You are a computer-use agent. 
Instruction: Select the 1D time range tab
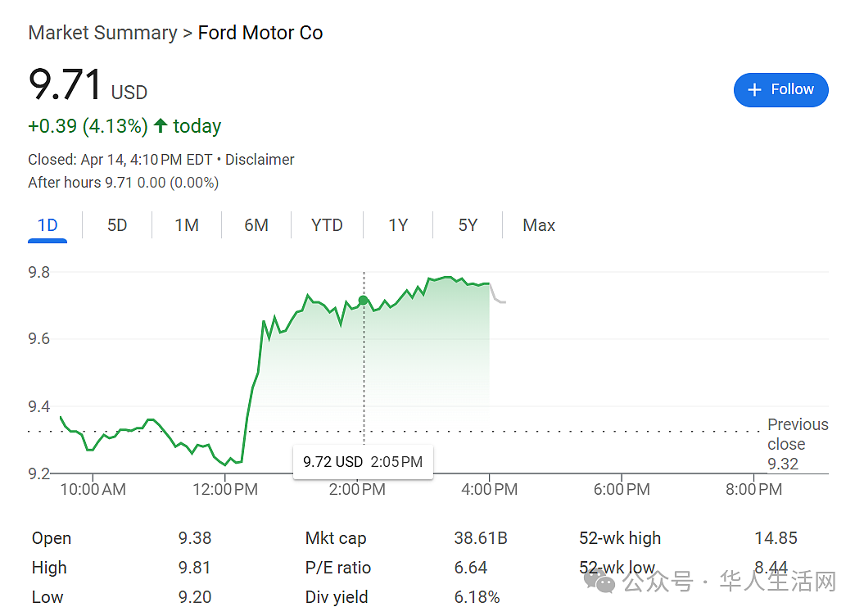pyautogui.click(x=47, y=225)
